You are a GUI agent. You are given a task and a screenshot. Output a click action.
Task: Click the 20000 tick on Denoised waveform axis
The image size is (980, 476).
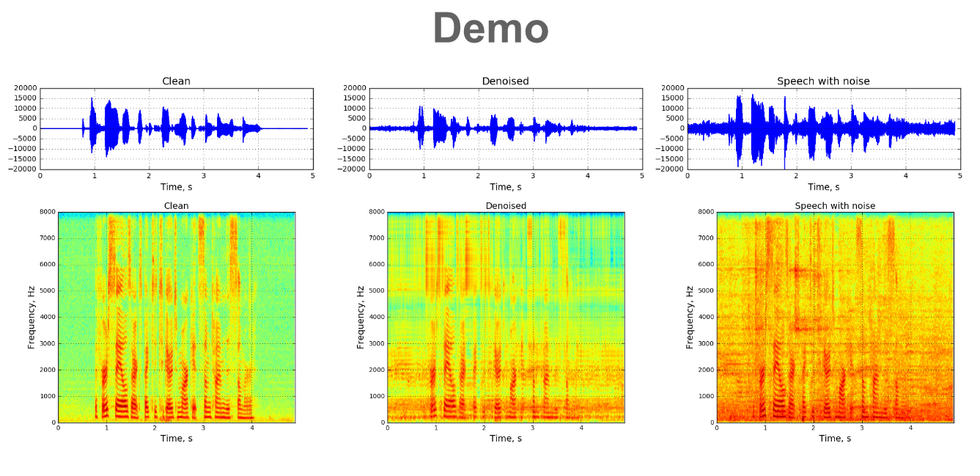[x=355, y=88]
